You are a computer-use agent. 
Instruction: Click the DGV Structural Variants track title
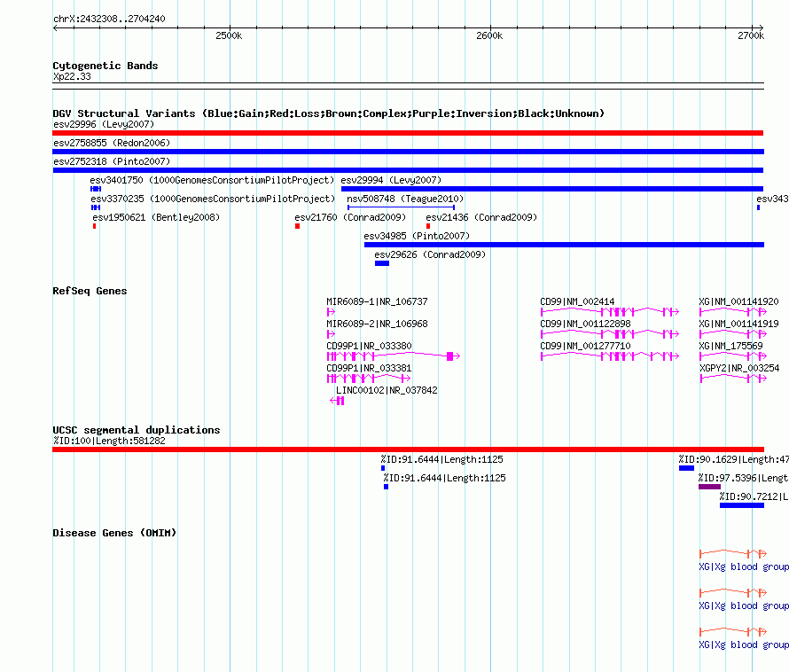(328, 113)
